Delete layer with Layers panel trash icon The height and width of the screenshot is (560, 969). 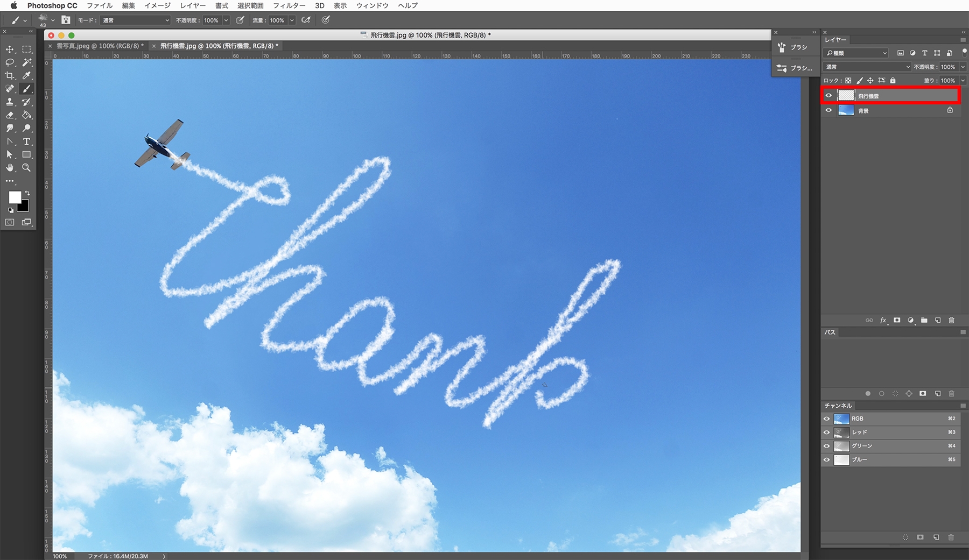(x=951, y=320)
